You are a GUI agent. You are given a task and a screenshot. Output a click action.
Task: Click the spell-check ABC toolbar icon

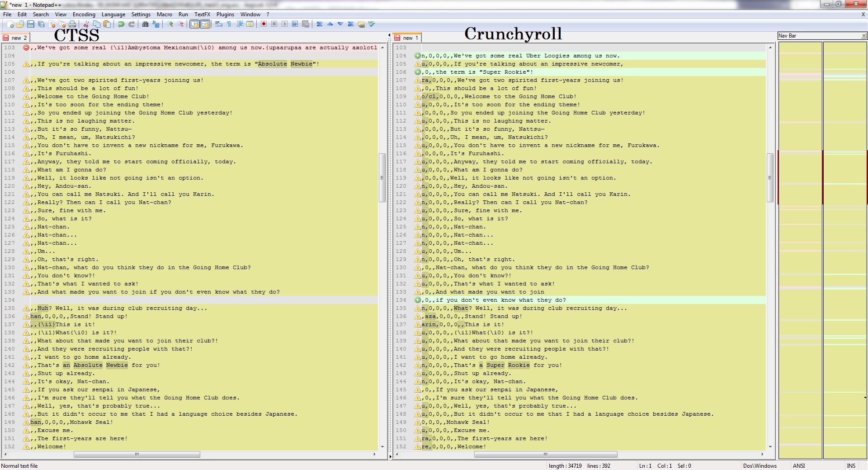(x=372, y=24)
